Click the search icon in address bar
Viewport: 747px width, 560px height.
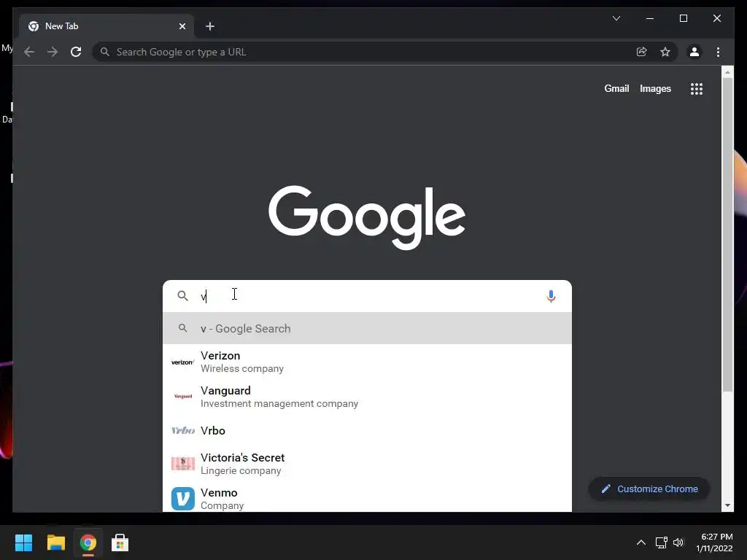coord(105,52)
